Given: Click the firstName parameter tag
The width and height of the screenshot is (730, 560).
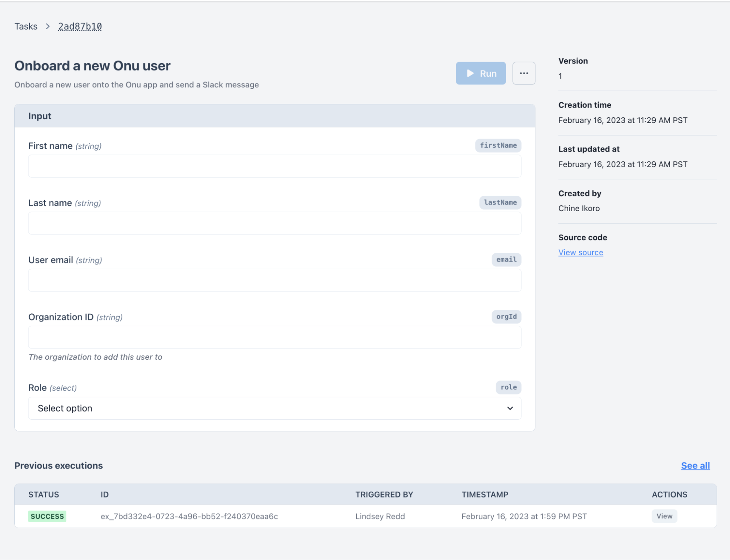Looking at the screenshot, I should pyautogui.click(x=498, y=145).
